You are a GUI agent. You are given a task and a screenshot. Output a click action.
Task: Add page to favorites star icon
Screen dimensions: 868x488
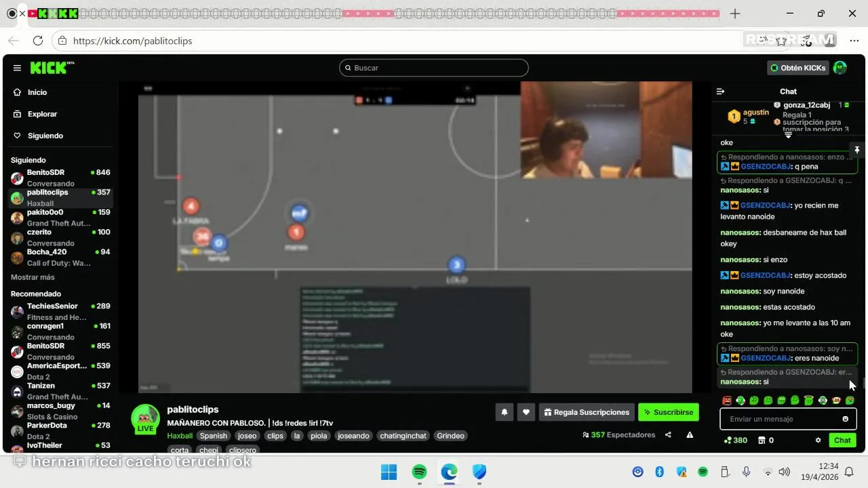tap(781, 41)
